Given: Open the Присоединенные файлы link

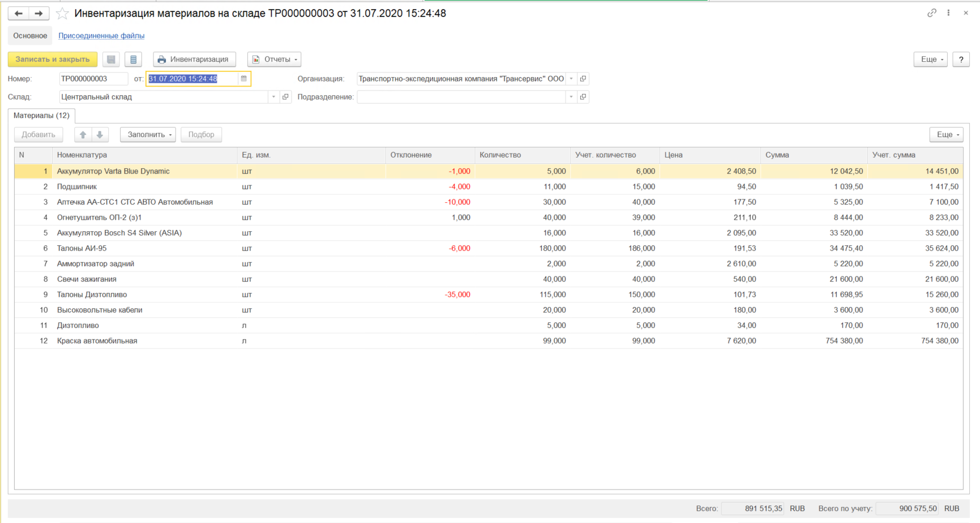Looking at the screenshot, I should pos(101,36).
